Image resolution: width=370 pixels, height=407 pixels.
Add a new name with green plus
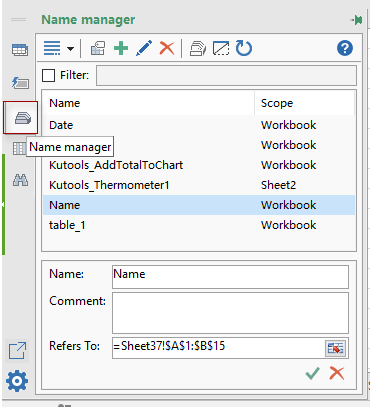[121, 48]
